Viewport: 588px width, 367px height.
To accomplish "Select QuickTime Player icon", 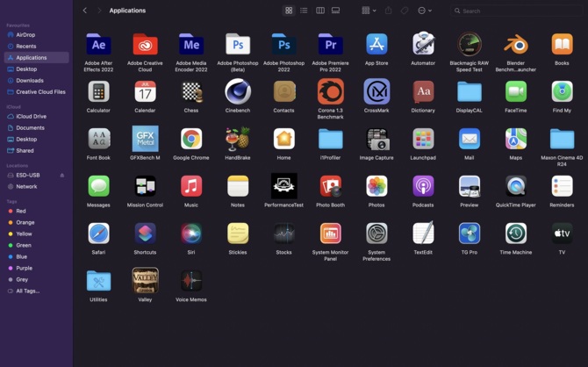I will [516, 186].
